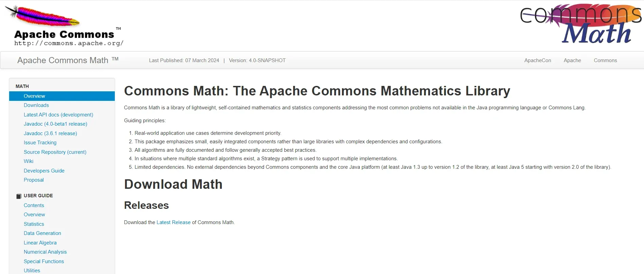Go to Downloads in the sidebar
This screenshot has width=644, height=274.
point(36,105)
